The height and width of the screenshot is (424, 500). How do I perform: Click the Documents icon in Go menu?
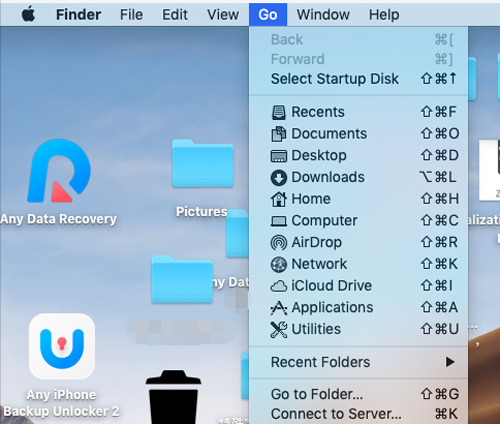click(x=279, y=134)
